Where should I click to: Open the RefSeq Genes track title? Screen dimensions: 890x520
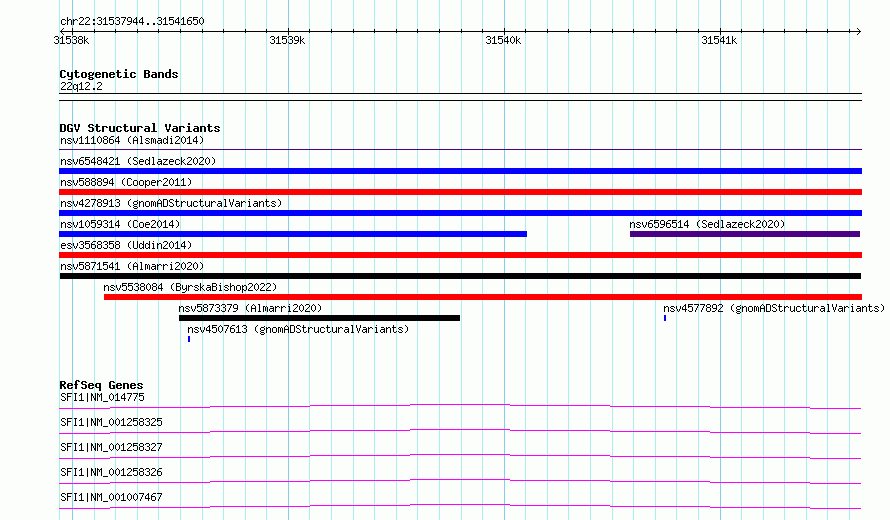click(x=101, y=385)
